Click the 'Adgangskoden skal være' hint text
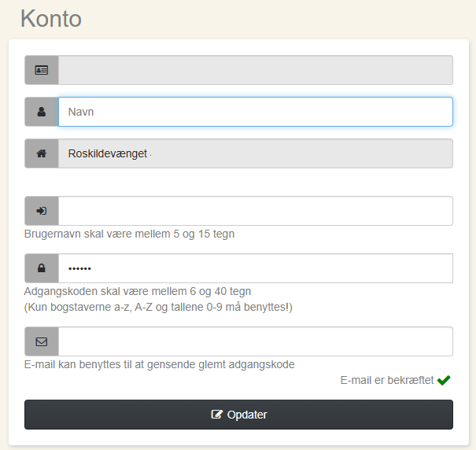The height and width of the screenshot is (450, 476). [138, 291]
